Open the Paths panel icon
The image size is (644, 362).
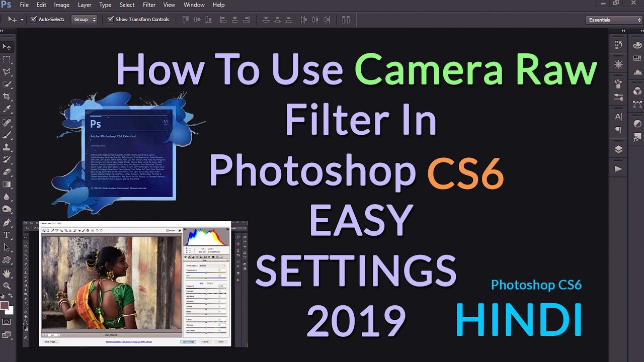[637, 105]
